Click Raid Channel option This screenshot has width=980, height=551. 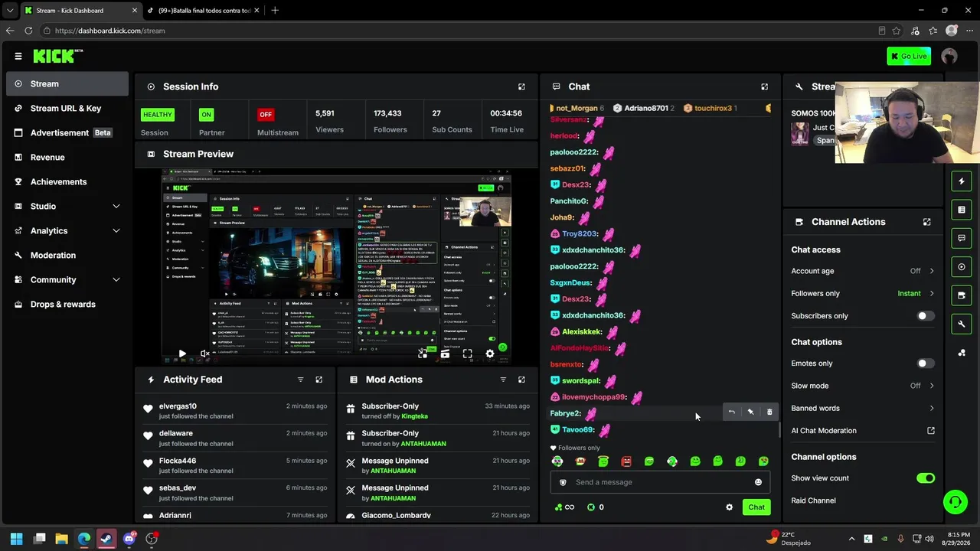click(x=813, y=500)
